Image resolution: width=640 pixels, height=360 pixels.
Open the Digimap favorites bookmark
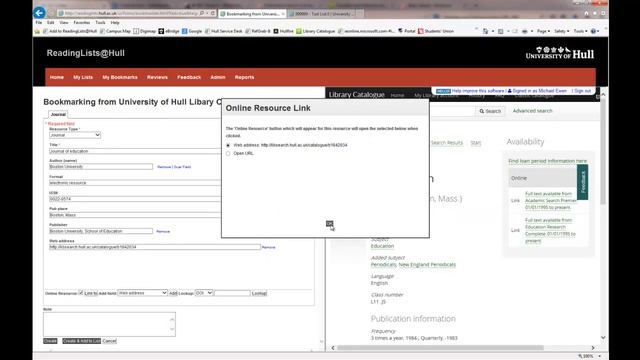coord(145,31)
